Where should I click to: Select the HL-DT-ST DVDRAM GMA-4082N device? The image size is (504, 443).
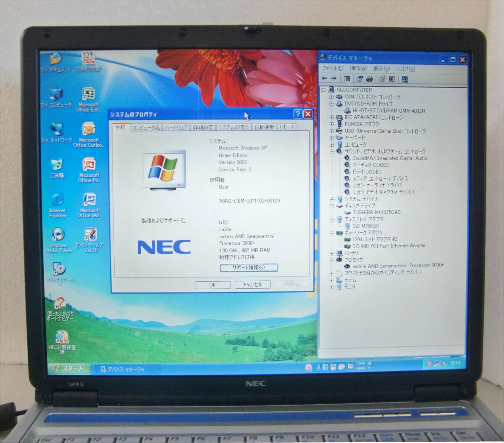[385, 111]
